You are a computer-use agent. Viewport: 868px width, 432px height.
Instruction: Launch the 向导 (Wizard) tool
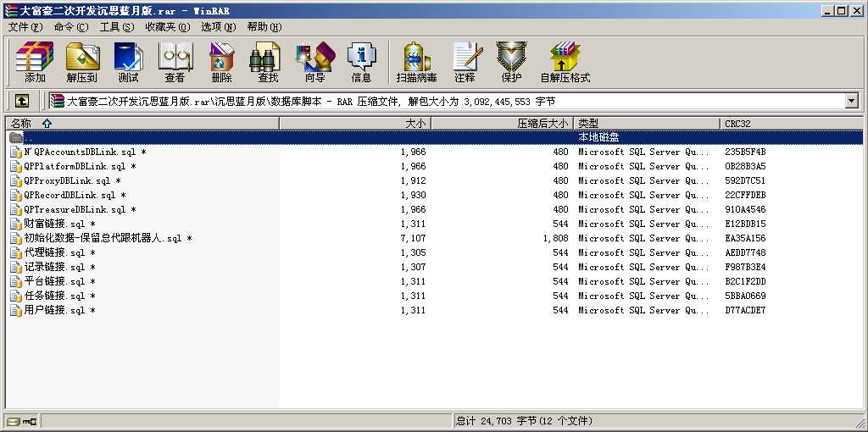click(x=315, y=62)
